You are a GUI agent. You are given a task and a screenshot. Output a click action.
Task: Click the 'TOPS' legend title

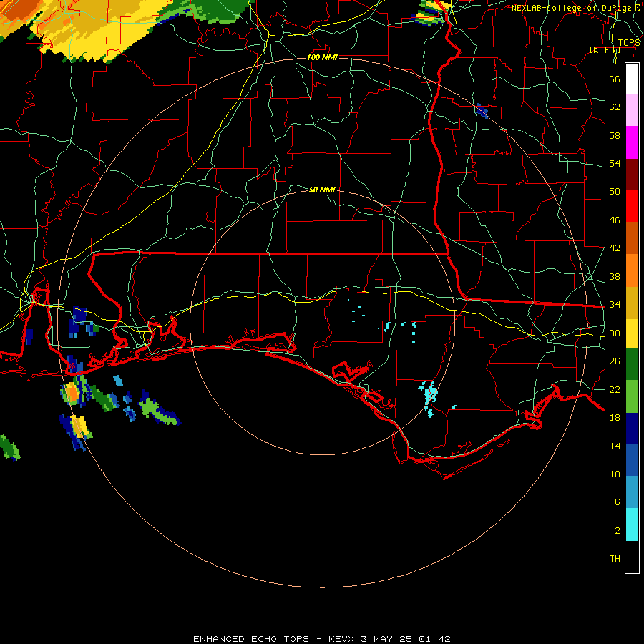(x=629, y=43)
